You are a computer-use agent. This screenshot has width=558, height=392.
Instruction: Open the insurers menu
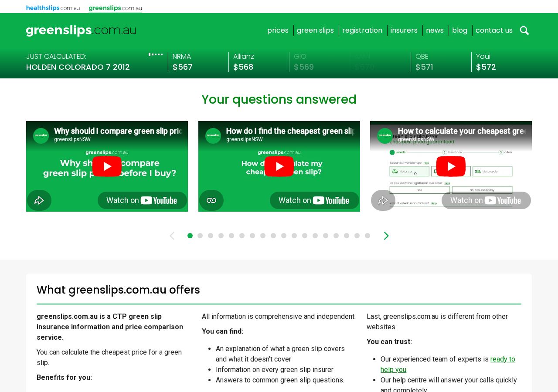404,30
